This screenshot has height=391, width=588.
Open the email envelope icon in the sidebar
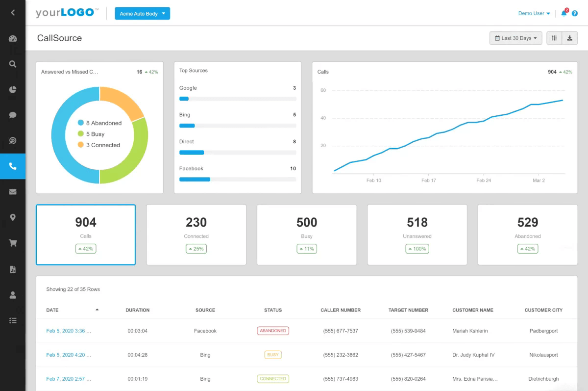[x=13, y=191]
